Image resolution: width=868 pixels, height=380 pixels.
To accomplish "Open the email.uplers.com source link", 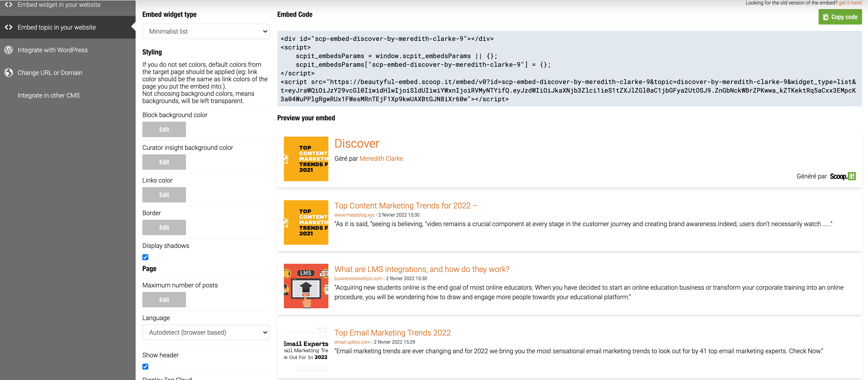I will click(x=352, y=342).
